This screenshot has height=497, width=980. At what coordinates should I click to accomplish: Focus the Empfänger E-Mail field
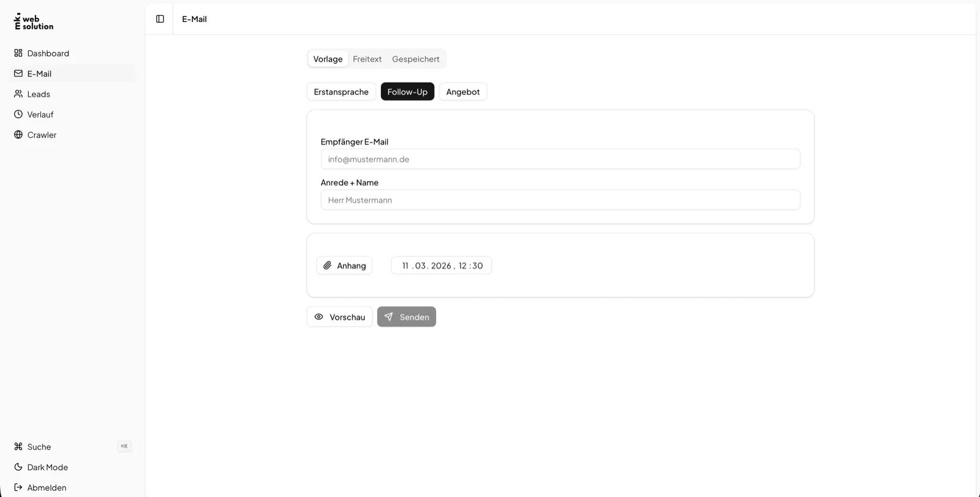(x=560, y=159)
